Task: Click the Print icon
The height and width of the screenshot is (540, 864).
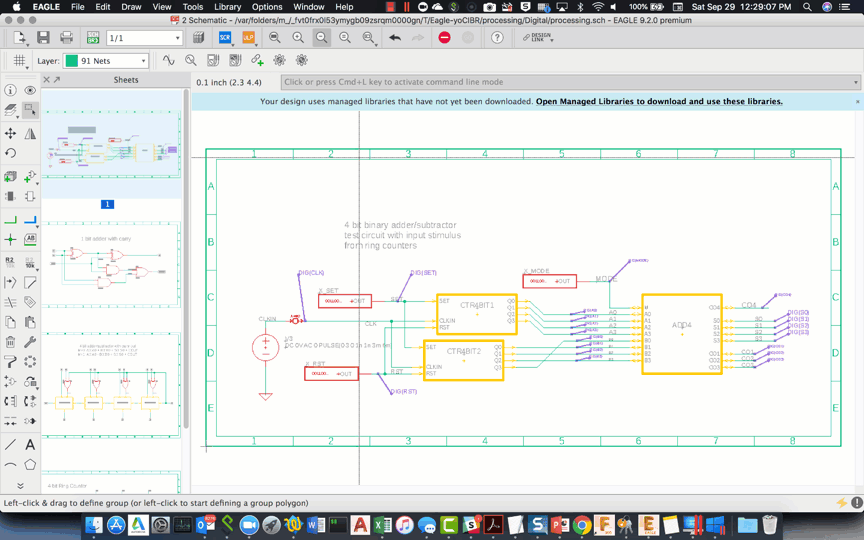Action: [66, 38]
